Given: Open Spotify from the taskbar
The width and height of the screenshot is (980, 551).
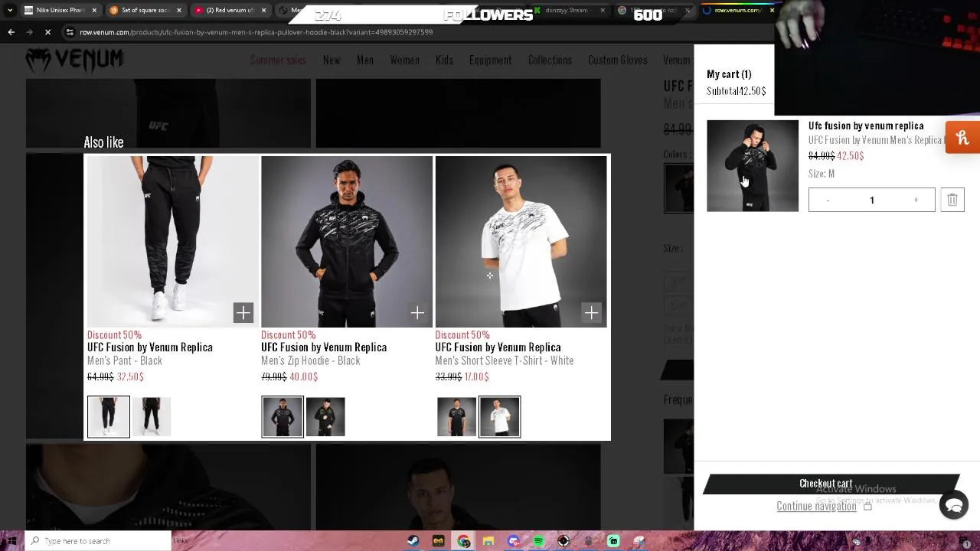Looking at the screenshot, I should coord(538,541).
